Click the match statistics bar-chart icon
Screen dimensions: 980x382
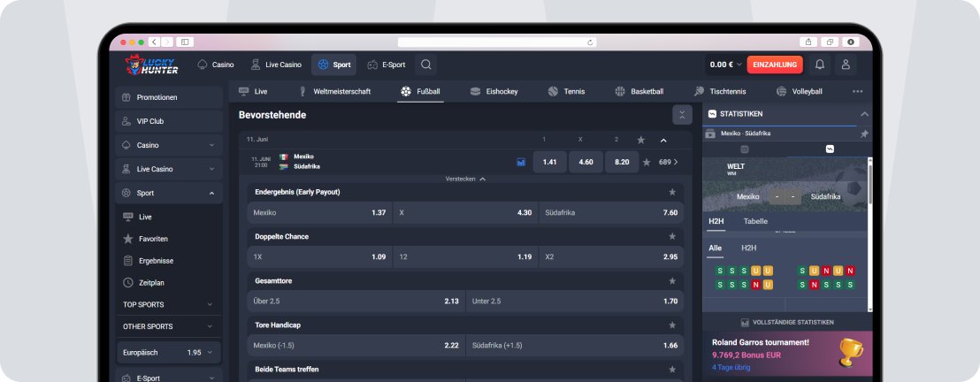point(521,162)
